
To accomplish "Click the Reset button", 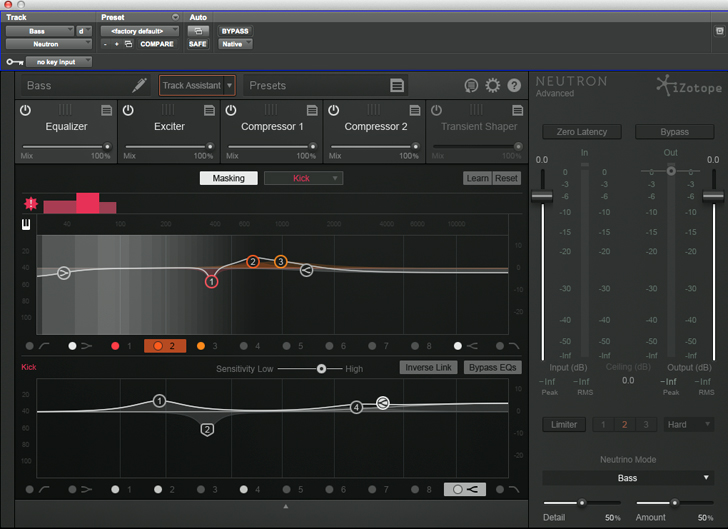I will tap(506, 178).
